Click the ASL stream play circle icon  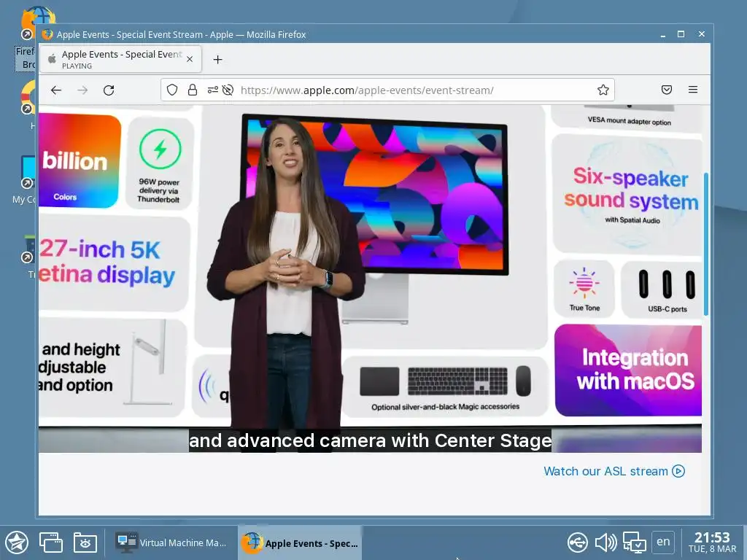click(x=678, y=471)
